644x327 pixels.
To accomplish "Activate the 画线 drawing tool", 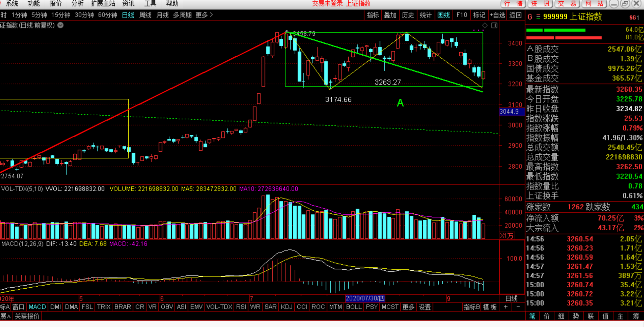I will pos(443,15).
